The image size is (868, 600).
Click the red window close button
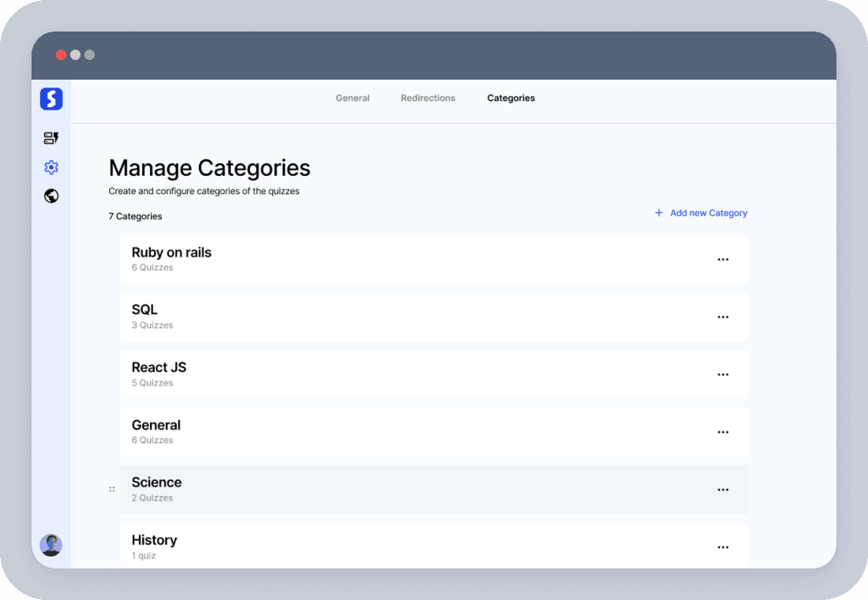point(61,55)
